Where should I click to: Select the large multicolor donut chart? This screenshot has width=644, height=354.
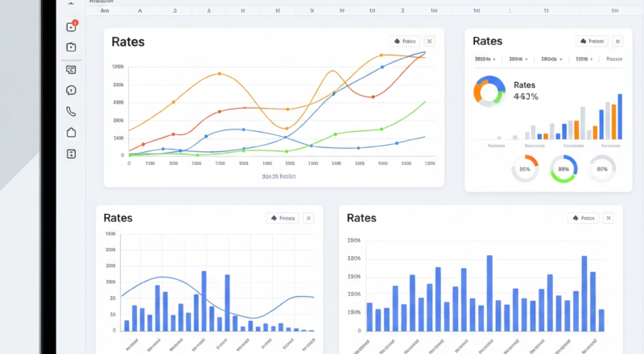tap(489, 91)
